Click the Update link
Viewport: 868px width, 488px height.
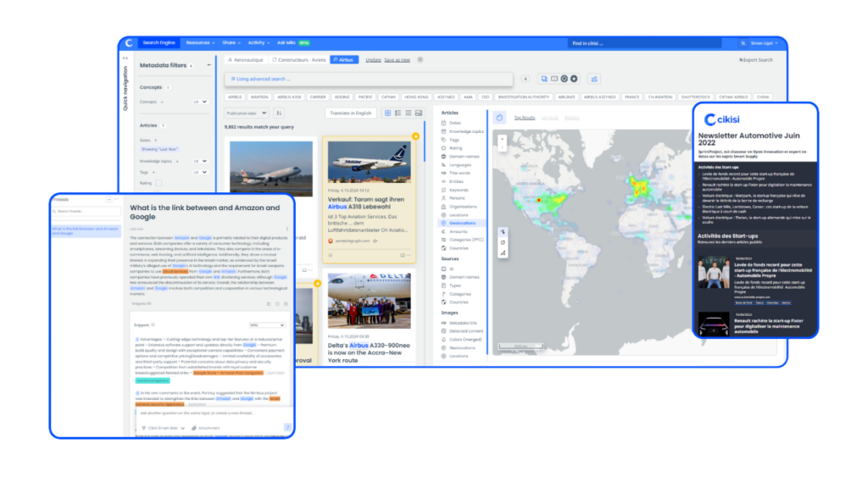click(373, 60)
